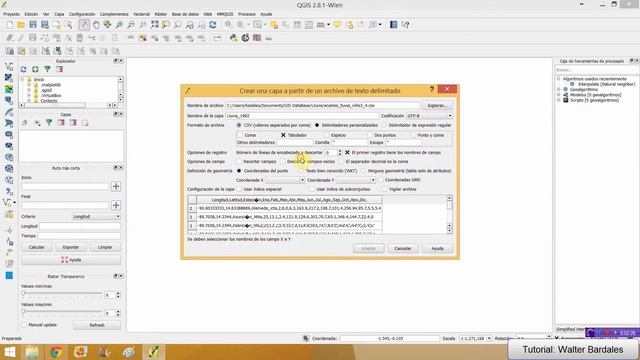The width and height of the screenshot is (640, 360).
Task: Enable the Punto y coma checkbox
Action: pyautogui.click(x=413, y=135)
